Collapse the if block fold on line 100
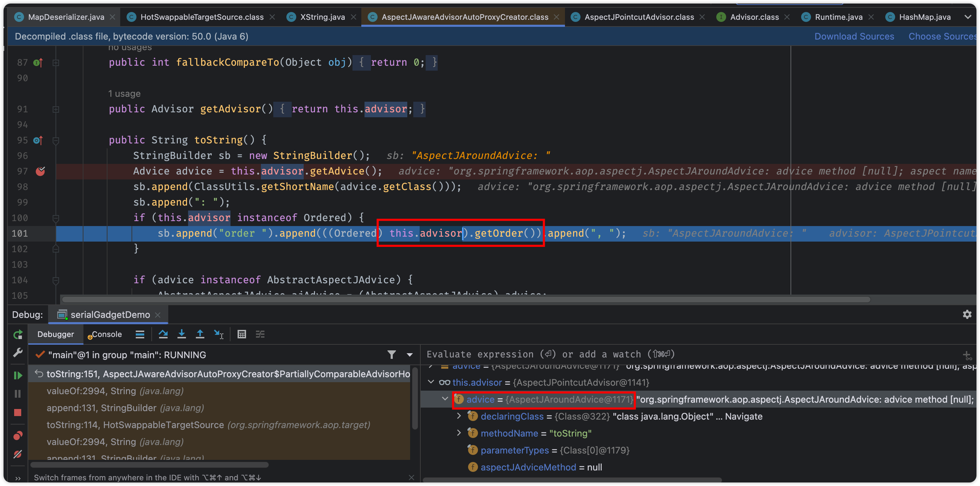The width and height of the screenshot is (980, 486). point(56,219)
